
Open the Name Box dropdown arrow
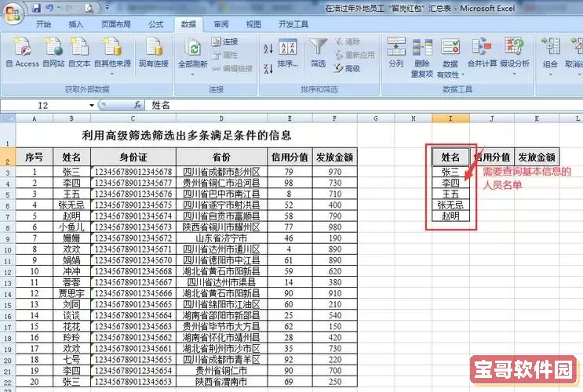[x=92, y=106]
